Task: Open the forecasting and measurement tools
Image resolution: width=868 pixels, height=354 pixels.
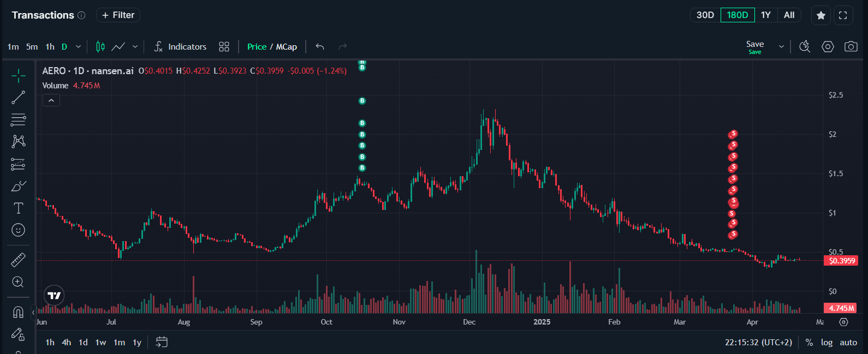Action: [x=18, y=164]
